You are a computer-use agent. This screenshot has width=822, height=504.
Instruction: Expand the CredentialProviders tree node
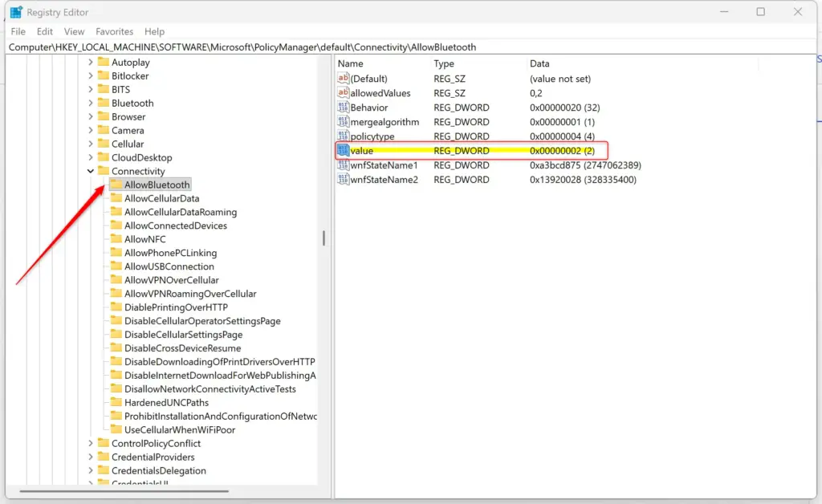(x=90, y=457)
